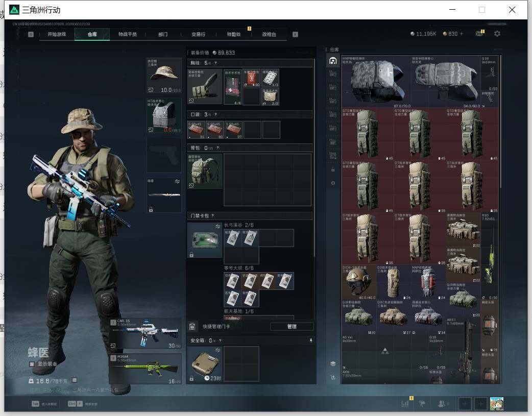The height and width of the screenshot is (416, 532).
Task: Click the Ctrl F key hint in bottom bar
Action: pyautogui.click(x=82, y=404)
